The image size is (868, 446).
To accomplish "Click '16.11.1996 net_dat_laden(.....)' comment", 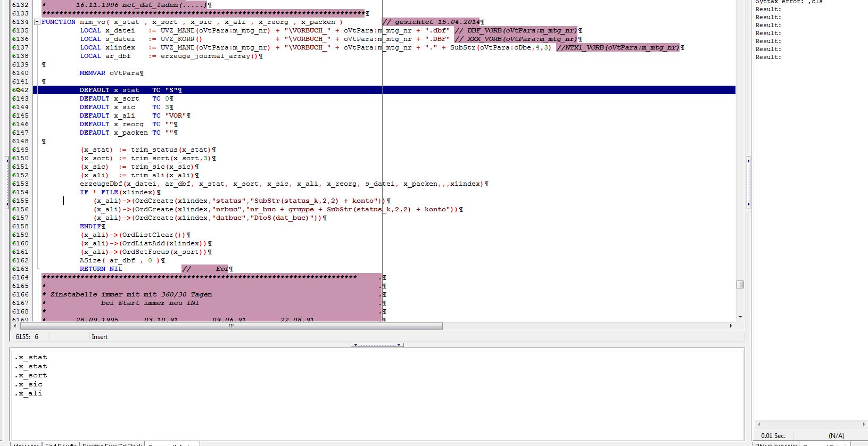I will (141, 5).
